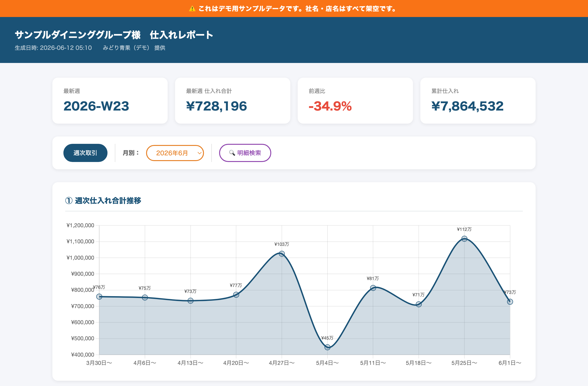Screen dimensions: 588x386
Task: Click the warning icon in the orange banner
Action: coord(192,9)
